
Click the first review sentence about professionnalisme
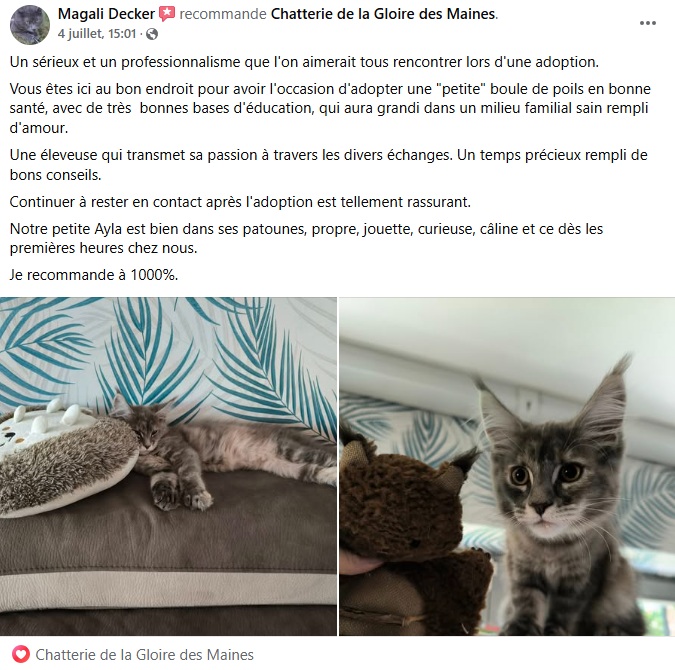click(x=304, y=62)
